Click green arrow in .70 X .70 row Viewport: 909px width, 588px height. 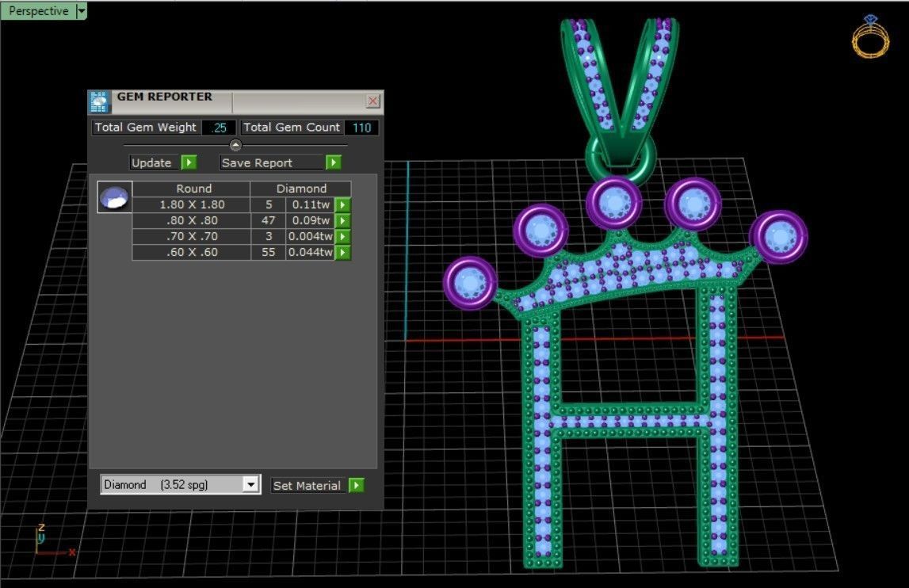pyautogui.click(x=343, y=237)
